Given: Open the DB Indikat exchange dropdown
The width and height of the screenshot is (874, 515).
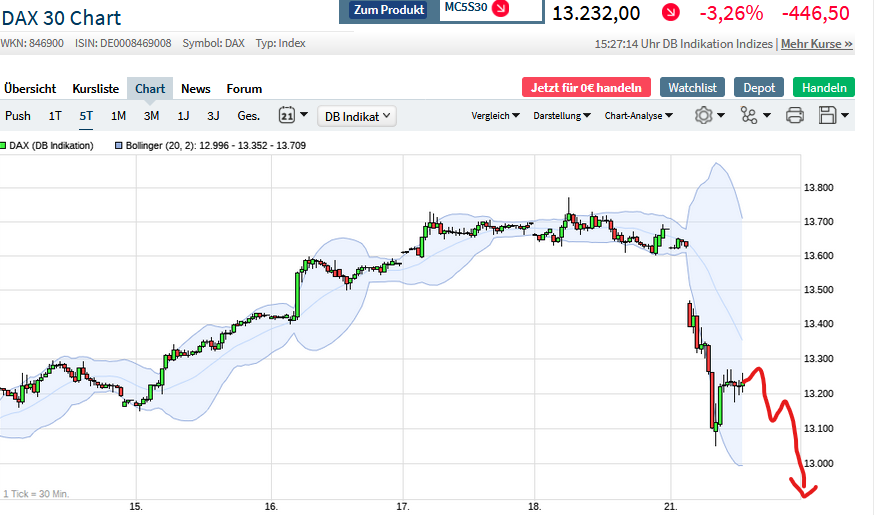Looking at the screenshot, I should [x=357, y=116].
